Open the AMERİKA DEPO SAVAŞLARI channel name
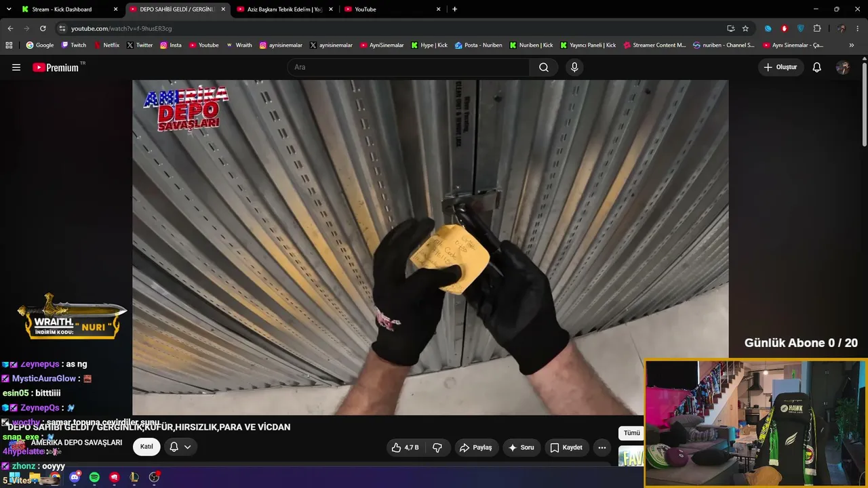This screenshot has width=868, height=488. (77, 443)
